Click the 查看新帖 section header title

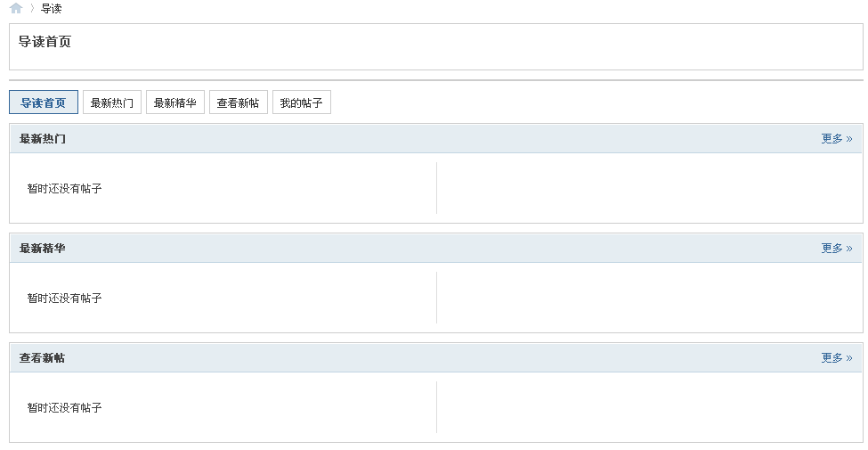[x=43, y=358]
